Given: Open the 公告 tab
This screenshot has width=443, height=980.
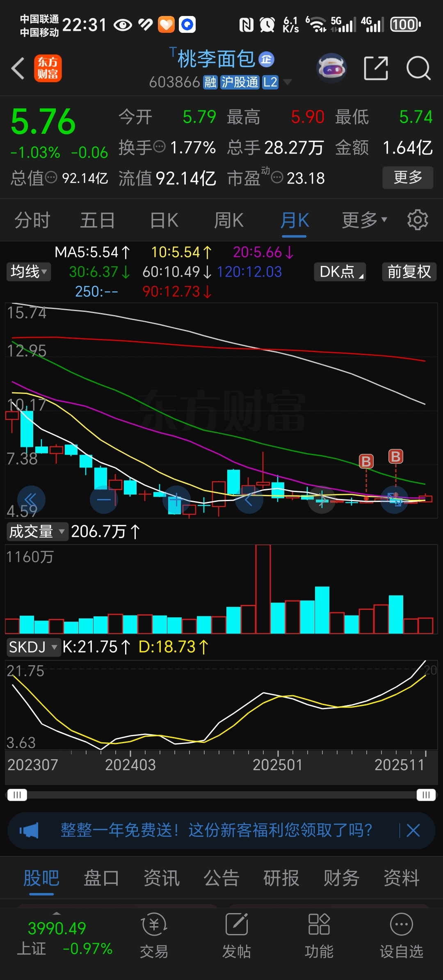Looking at the screenshot, I should [221, 878].
